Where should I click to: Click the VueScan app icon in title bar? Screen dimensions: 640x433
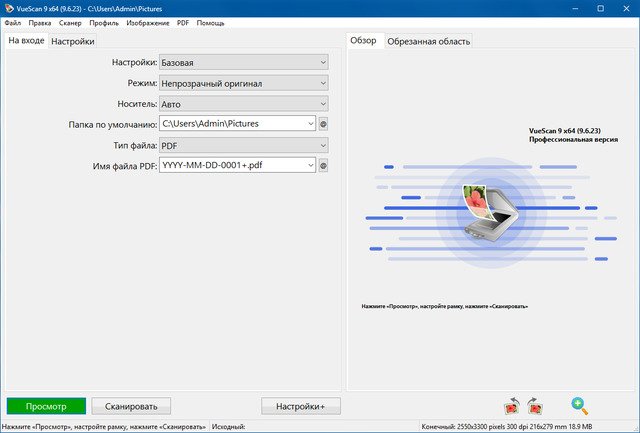pyautogui.click(x=9, y=8)
